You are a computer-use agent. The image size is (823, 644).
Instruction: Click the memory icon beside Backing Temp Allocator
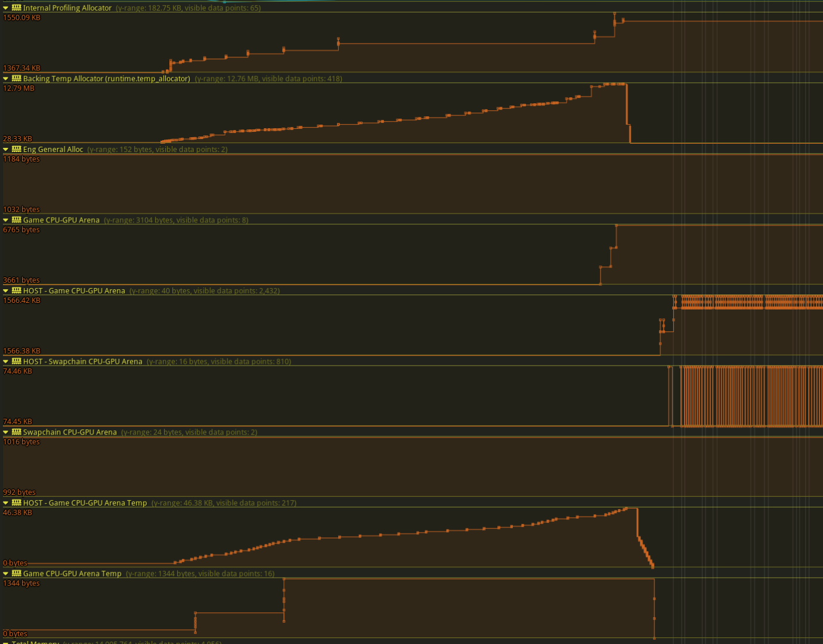point(16,78)
